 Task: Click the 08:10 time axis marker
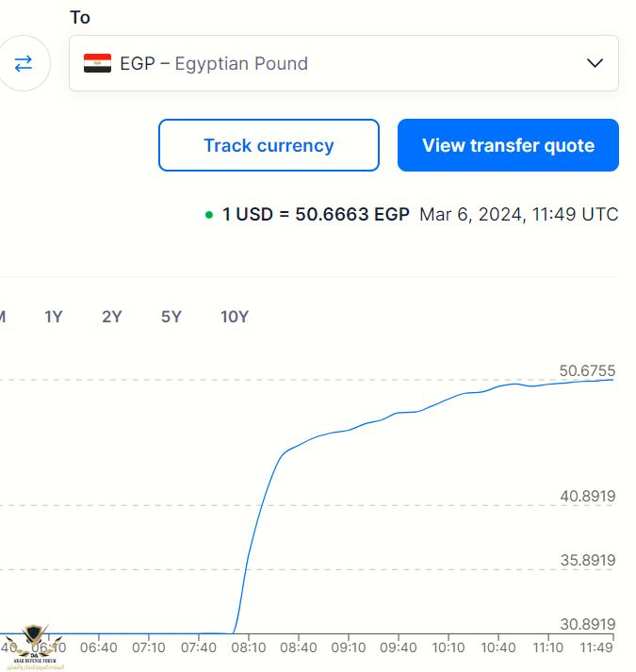click(248, 648)
